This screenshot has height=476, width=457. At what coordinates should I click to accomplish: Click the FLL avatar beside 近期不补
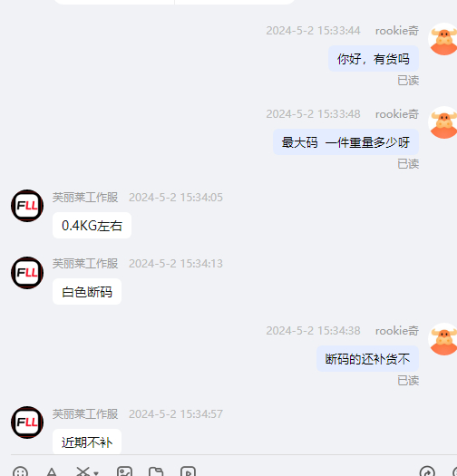pos(27,423)
